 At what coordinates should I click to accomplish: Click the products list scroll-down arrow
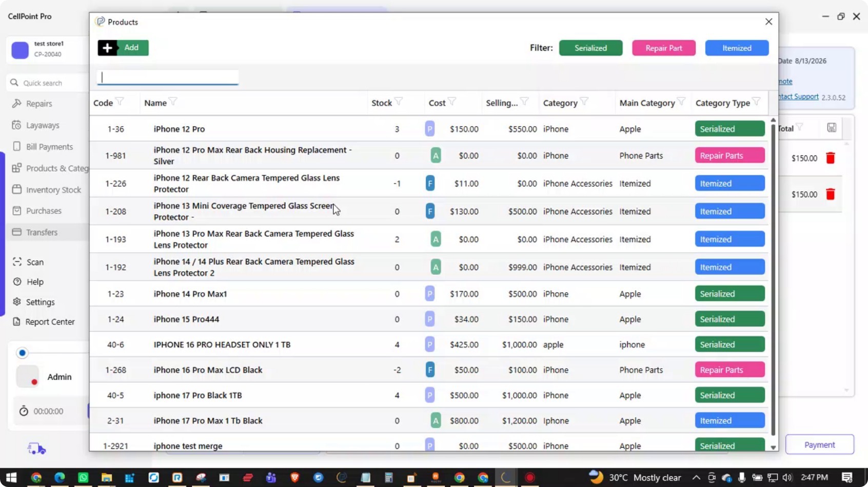(773, 448)
